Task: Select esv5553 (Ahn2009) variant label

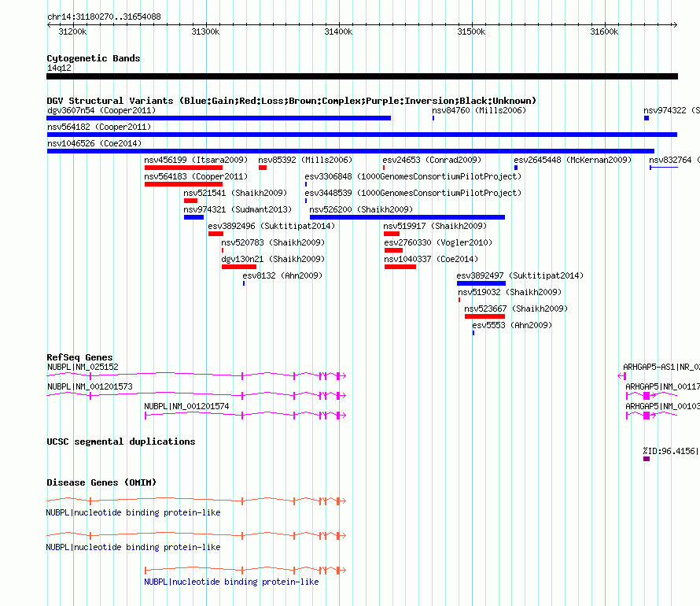Action: (x=512, y=325)
